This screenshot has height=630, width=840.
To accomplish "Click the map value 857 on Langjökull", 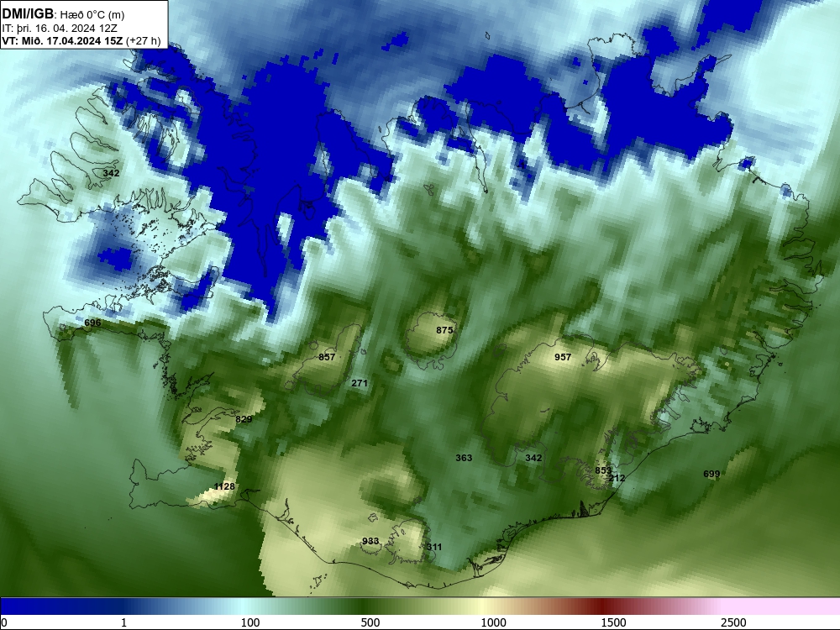I will 327,357.
